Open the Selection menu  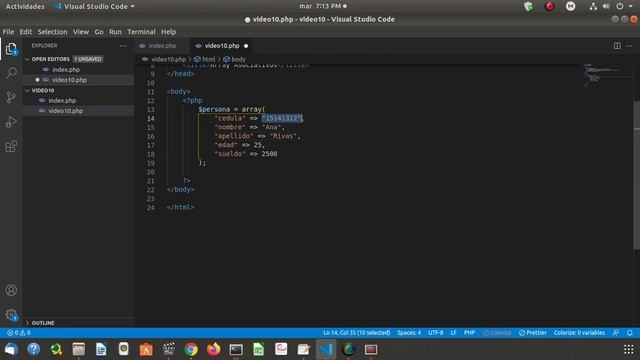tap(52, 32)
